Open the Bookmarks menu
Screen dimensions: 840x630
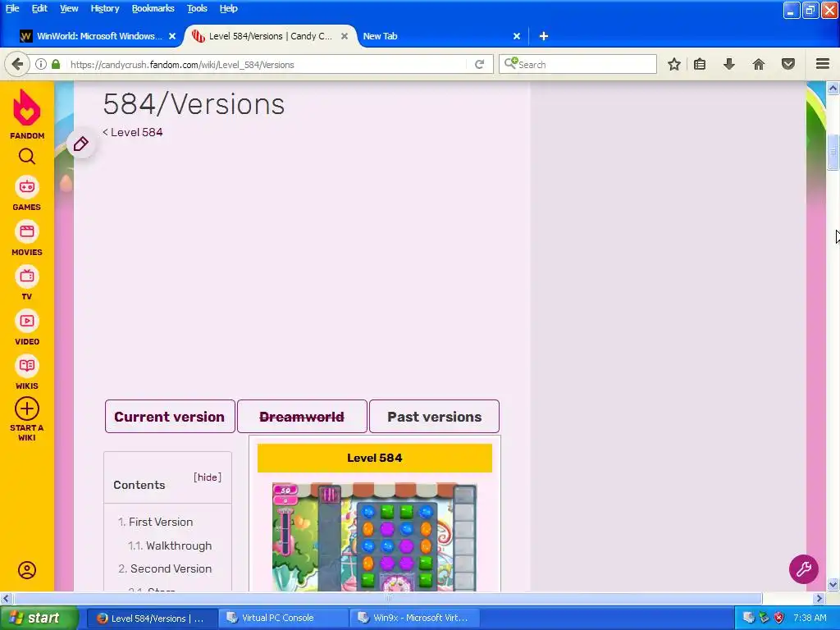(x=153, y=8)
